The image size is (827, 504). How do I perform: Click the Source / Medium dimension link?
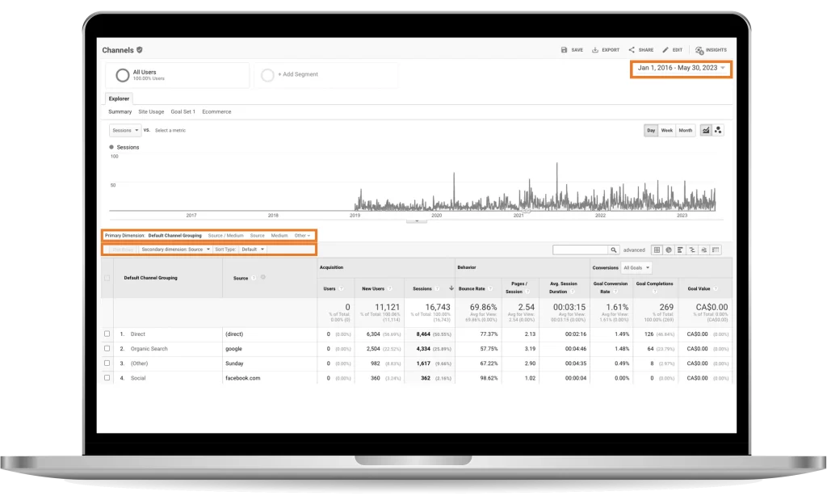pyautogui.click(x=225, y=235)
